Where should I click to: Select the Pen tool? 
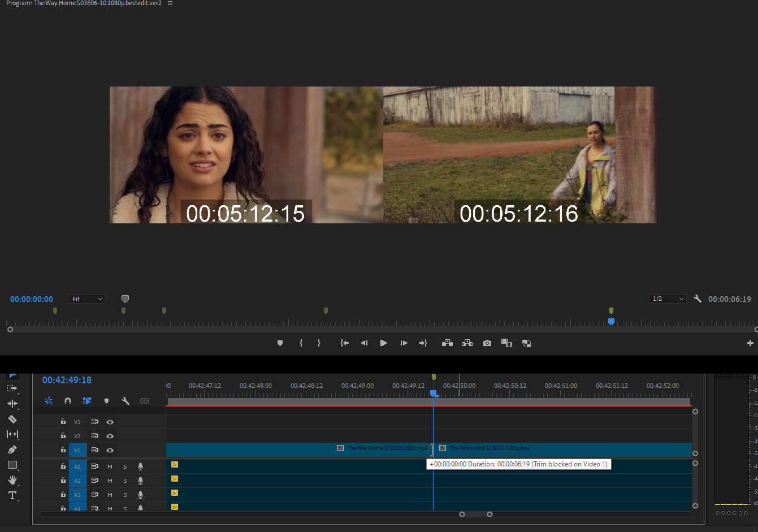(12, 449)
